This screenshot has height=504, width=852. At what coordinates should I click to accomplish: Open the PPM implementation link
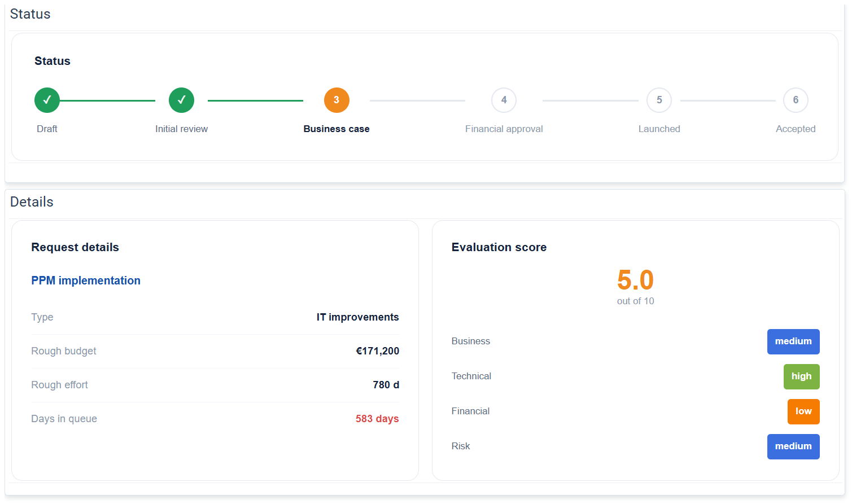(86, 281)
